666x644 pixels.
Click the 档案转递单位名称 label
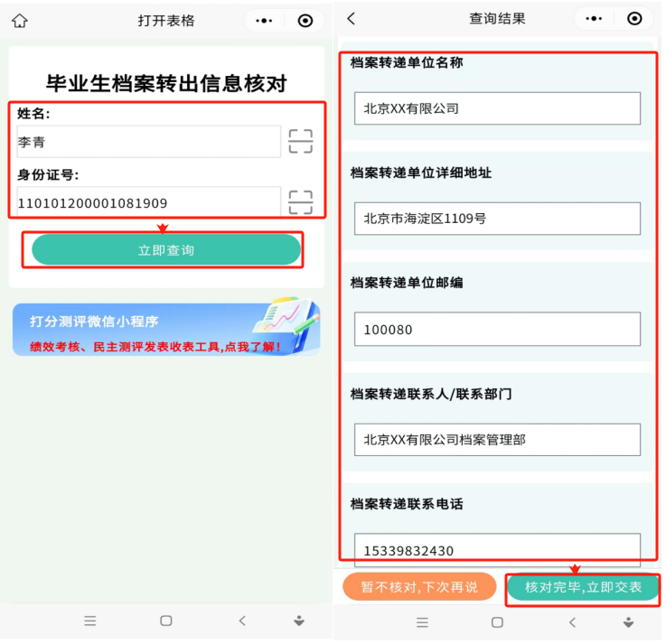(407, 62)
